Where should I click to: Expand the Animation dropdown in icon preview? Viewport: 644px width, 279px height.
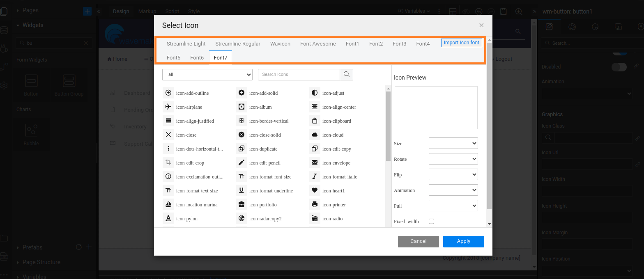[x=453, y=190]
